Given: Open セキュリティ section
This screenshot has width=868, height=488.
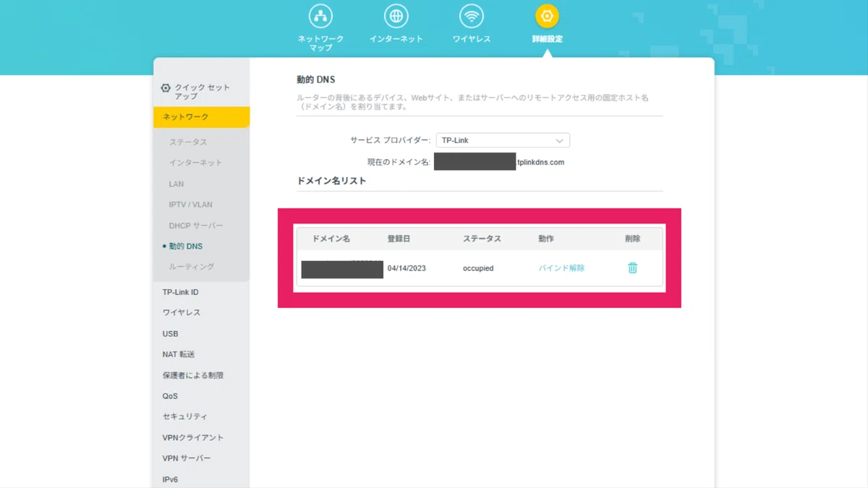Looking at the screenshot, I should click(x=184, y=417).
